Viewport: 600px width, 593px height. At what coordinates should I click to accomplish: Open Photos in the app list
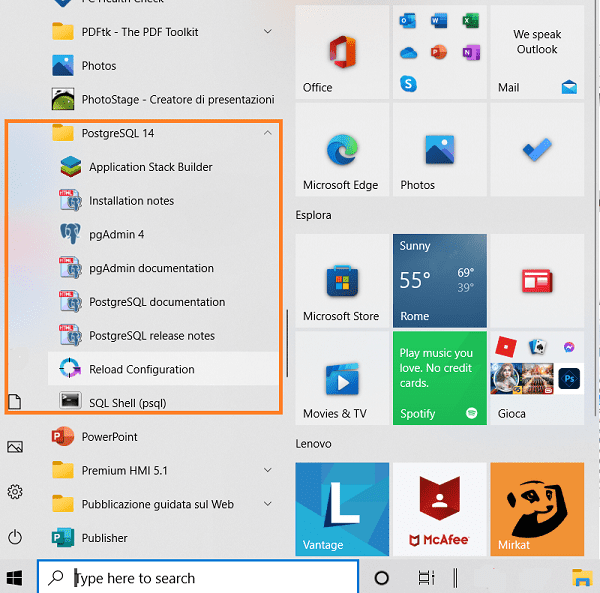(163, 65)
